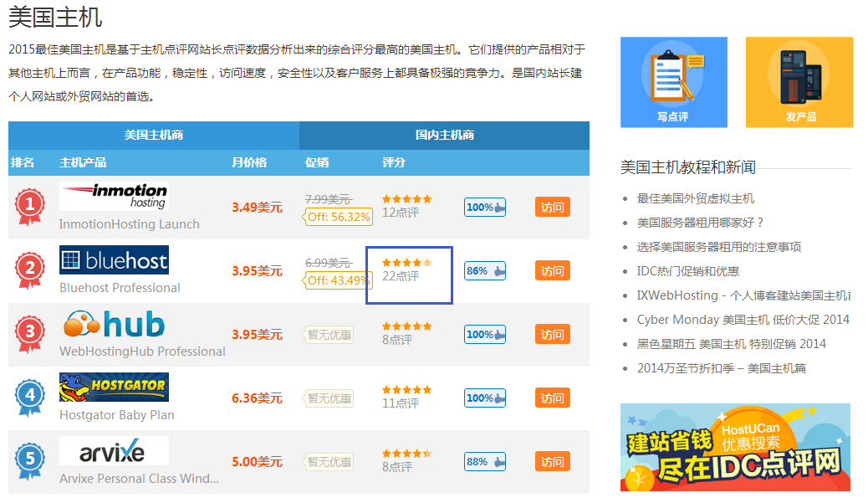Click the rank 5 blue ribbon badge
The image size is (868, 503).
pyautogui.click(x=30, y=461)
